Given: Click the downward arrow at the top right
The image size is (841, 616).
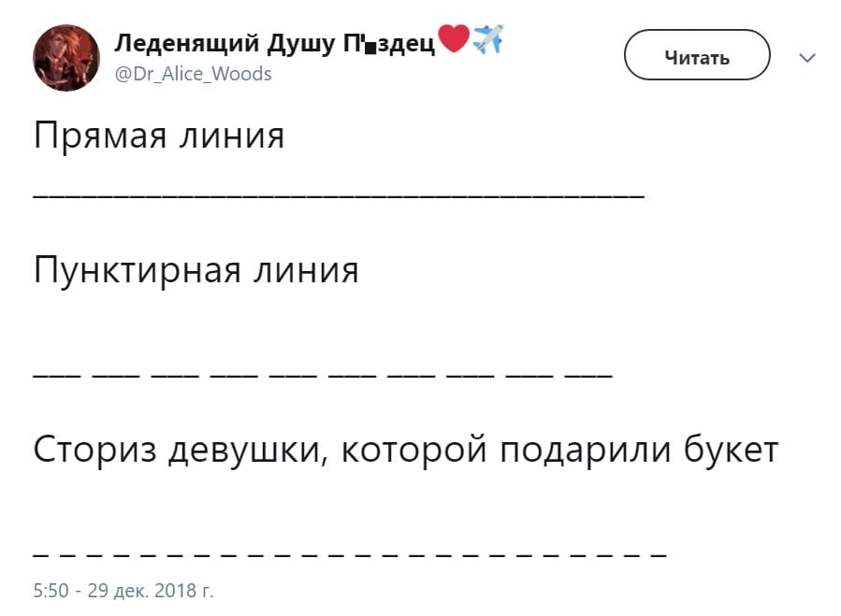Looking at the screenshot, I should [805, 58].
